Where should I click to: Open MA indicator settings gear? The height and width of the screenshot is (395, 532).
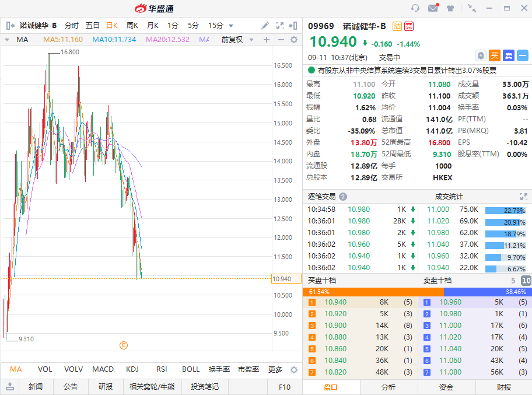294,40
